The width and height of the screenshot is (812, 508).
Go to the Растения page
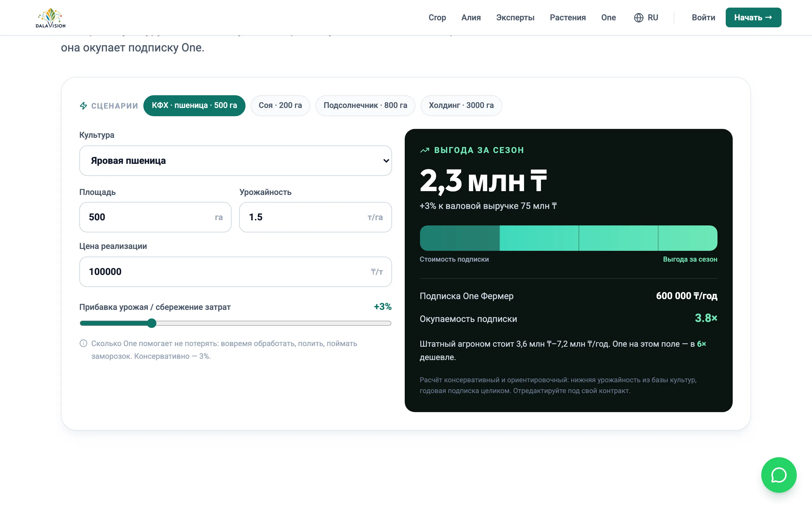567,17
